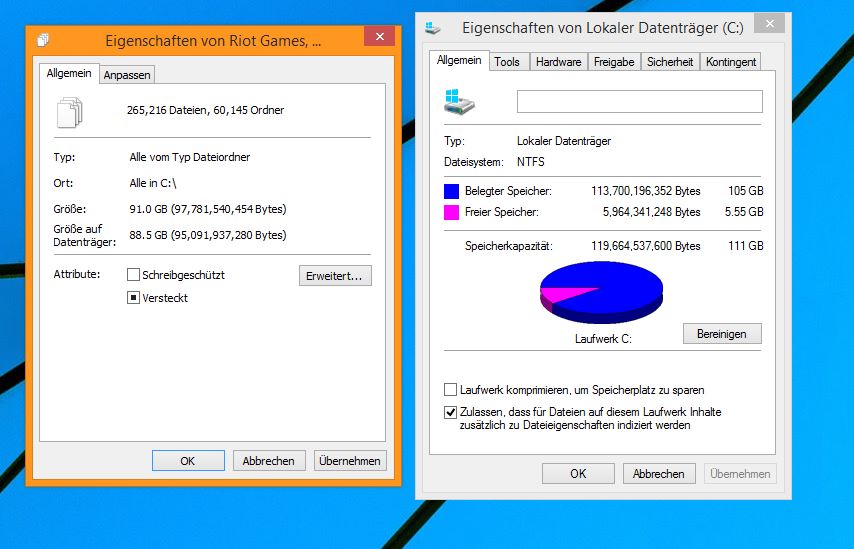Click the value '88.5 GB (95,091,937,280 Bytes)'
Image resolution: width=854 pixels, height=549 pixels.
[x=208, y=235]
